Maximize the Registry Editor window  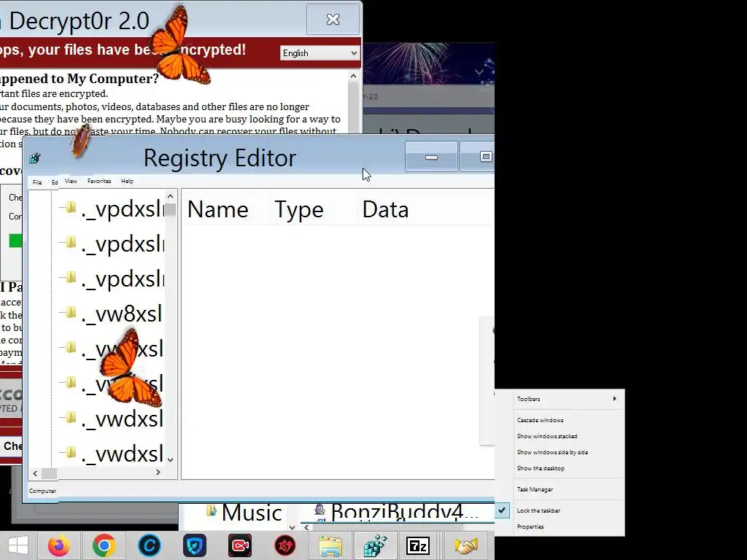477,157
